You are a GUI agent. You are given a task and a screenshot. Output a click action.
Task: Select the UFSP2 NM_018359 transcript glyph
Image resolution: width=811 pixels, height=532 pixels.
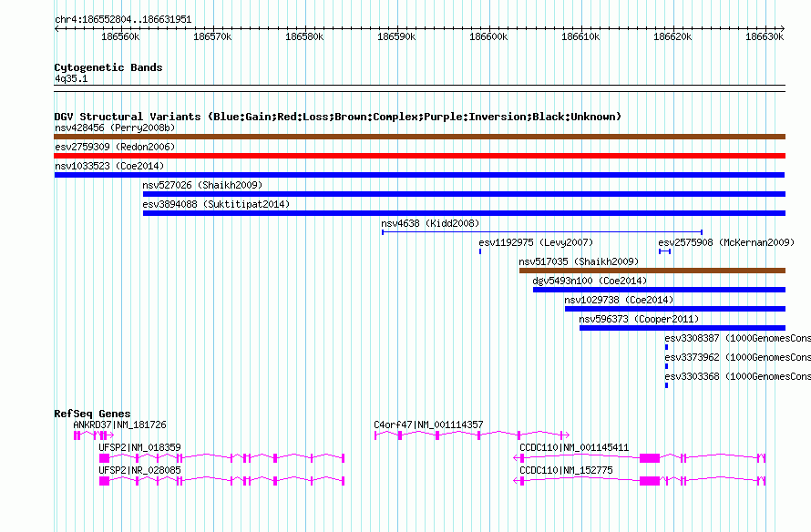[x=222, y=458]
